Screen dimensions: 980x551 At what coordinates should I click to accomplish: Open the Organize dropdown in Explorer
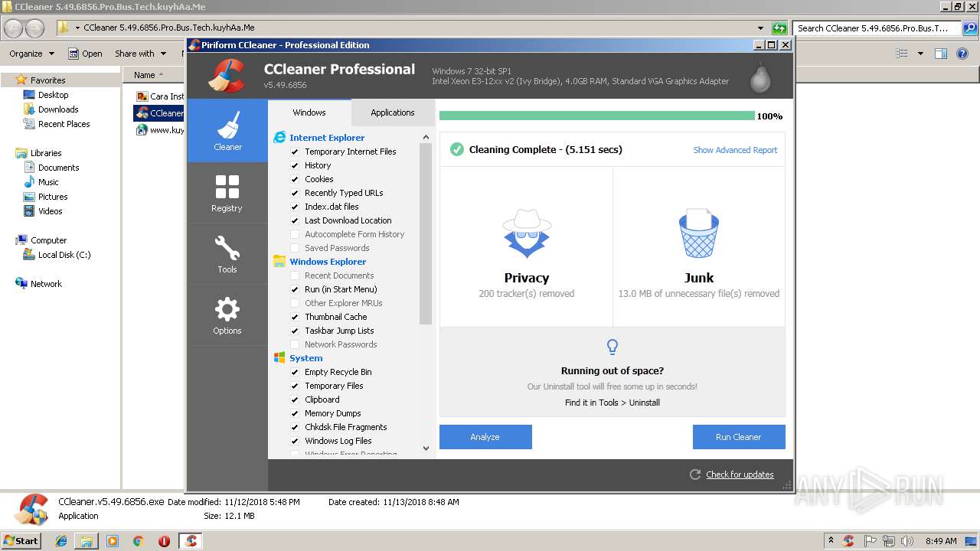tap(31, 54)
